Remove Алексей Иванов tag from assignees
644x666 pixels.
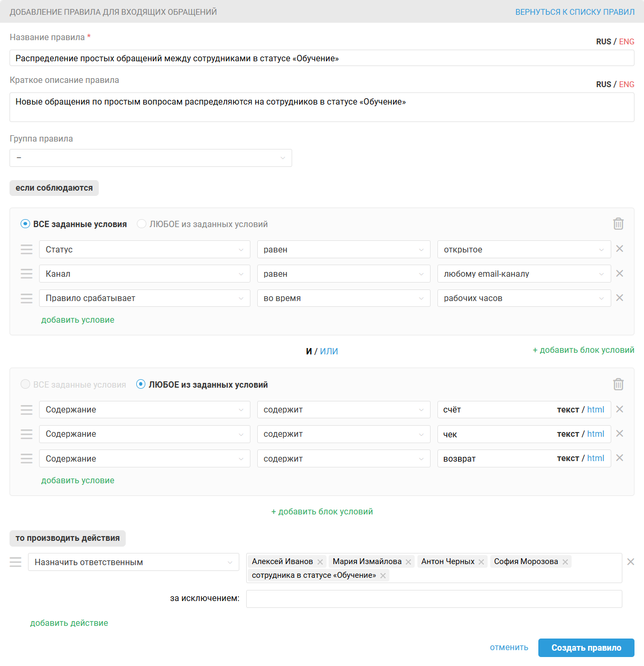point(320,562)
